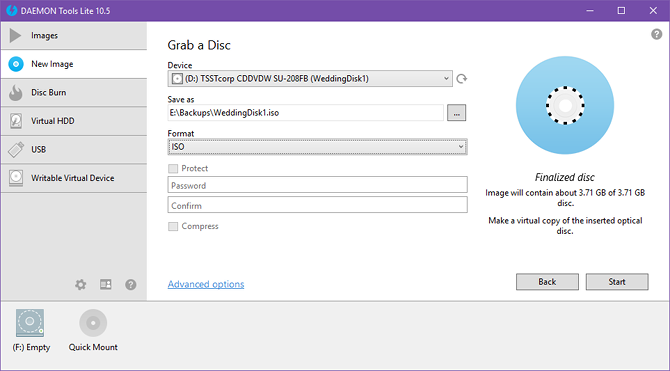This screenshot has width=670, height=371.
Task: Click the Writable Virtual Device disc icon
Action: click(x=16, y=177)
